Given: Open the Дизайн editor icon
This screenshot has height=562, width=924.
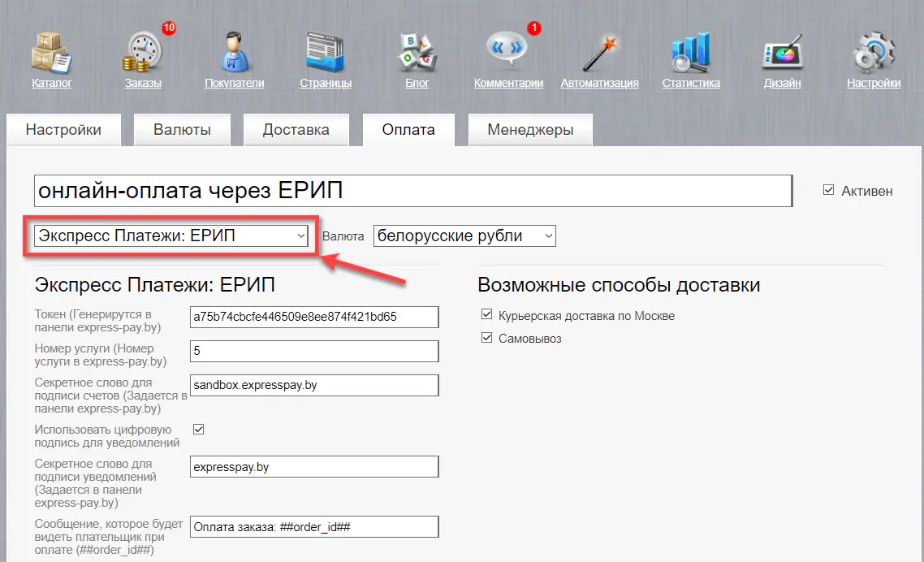Looking at the screenshot, I should point(782,50).
